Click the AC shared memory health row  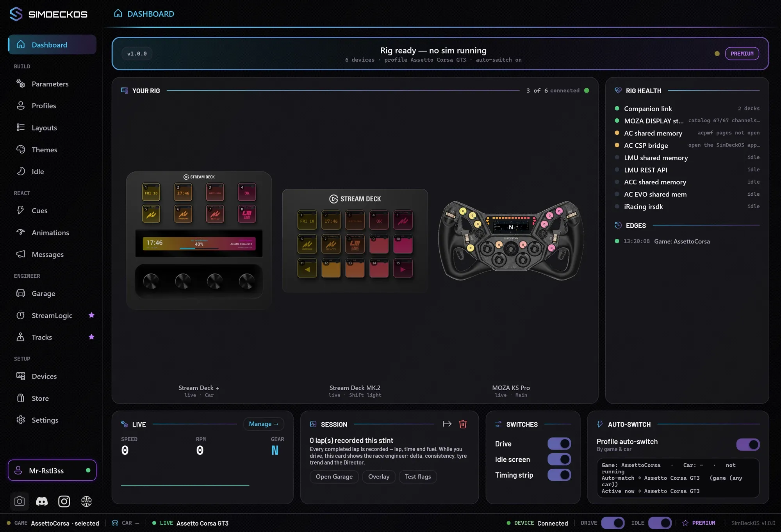click(687, 133)
